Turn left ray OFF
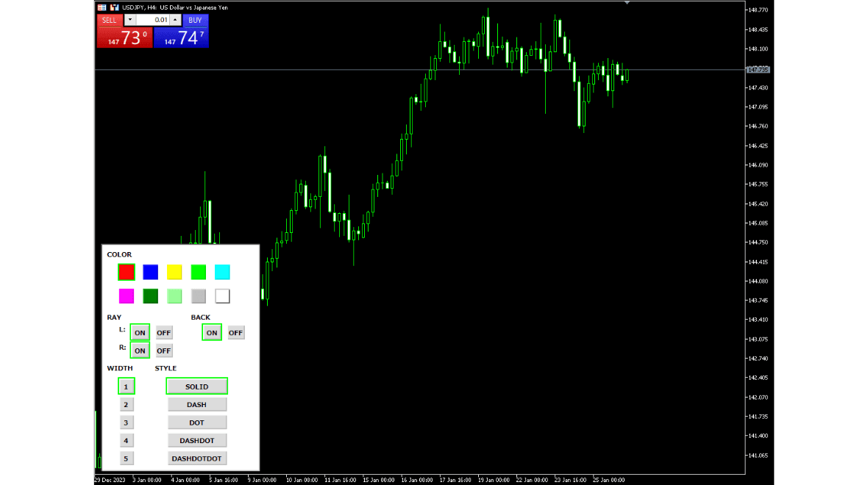Screen dimensions: 868x485 click(164, 332)
